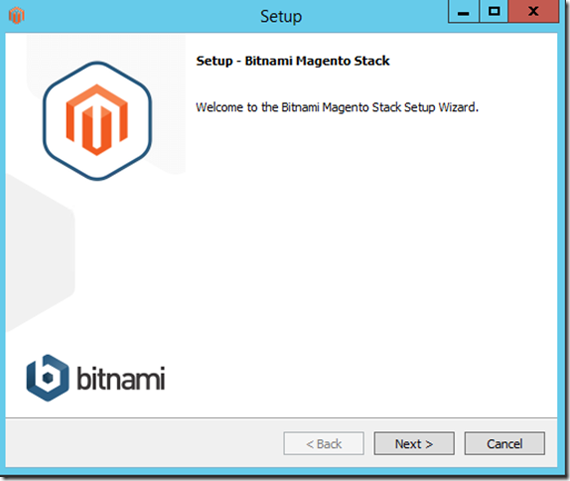Click the Welcome to the Bitnami Magento message
570x481 pixels.
[x=337, y=107]
